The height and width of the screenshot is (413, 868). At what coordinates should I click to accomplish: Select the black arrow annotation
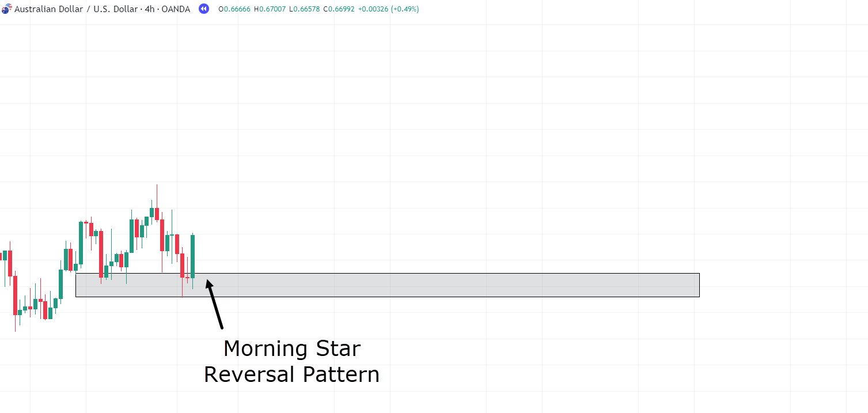click(x=215, y=304)
